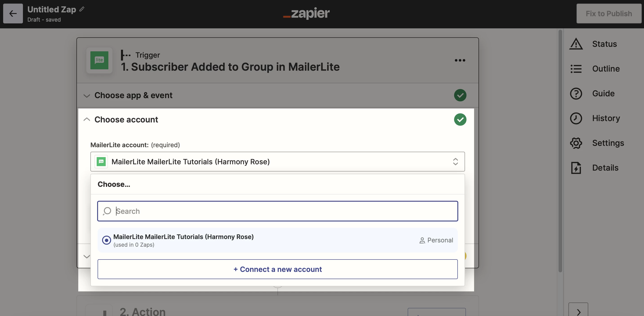The image size is (644, 316).
Task: Click the Personal user icon
Action: coord(422,240)
